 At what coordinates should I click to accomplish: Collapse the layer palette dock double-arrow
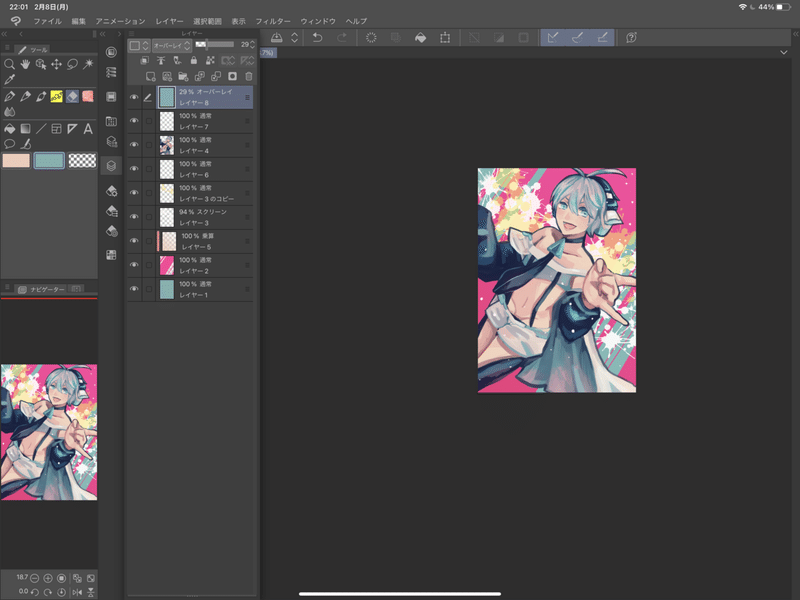point(103,34)
